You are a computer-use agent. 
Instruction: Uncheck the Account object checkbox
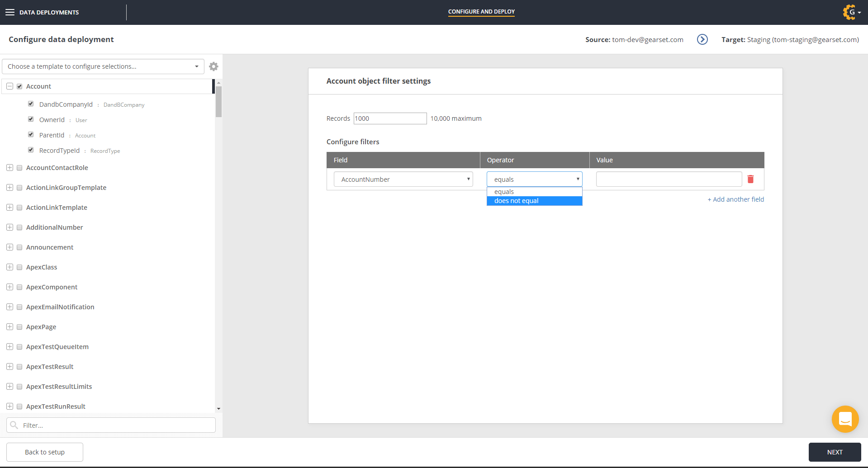coord(19,86)
